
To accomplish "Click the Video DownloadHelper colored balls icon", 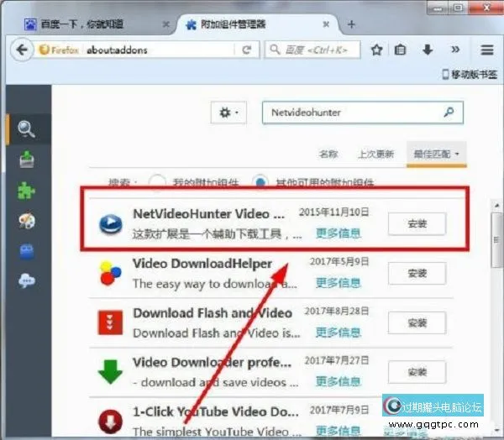I will [111, 273].
